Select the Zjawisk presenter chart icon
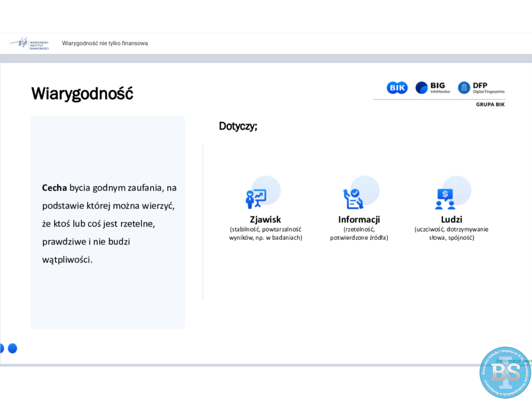Screen dimensions: 532x399 [256, 199]
